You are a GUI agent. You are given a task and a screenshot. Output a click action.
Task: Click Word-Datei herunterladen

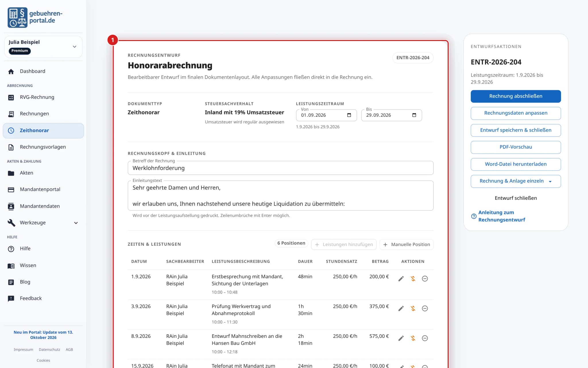(516, 164)
